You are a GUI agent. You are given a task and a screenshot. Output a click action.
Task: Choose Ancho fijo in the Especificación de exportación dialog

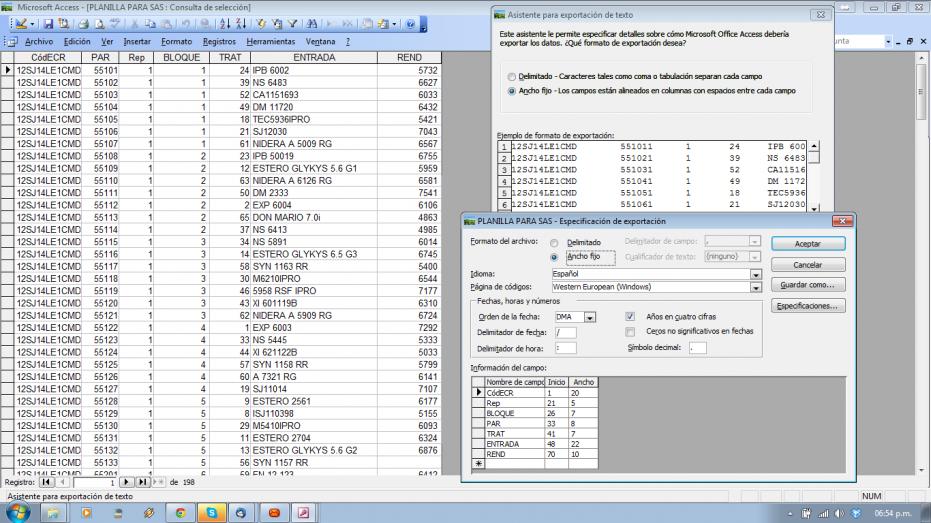(554, 257)
